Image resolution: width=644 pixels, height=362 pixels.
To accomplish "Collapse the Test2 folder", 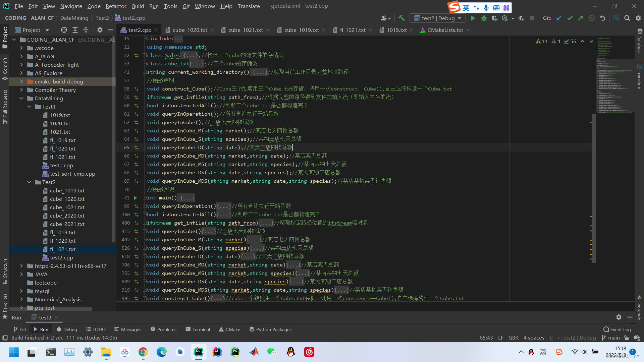I will point(29,182).
